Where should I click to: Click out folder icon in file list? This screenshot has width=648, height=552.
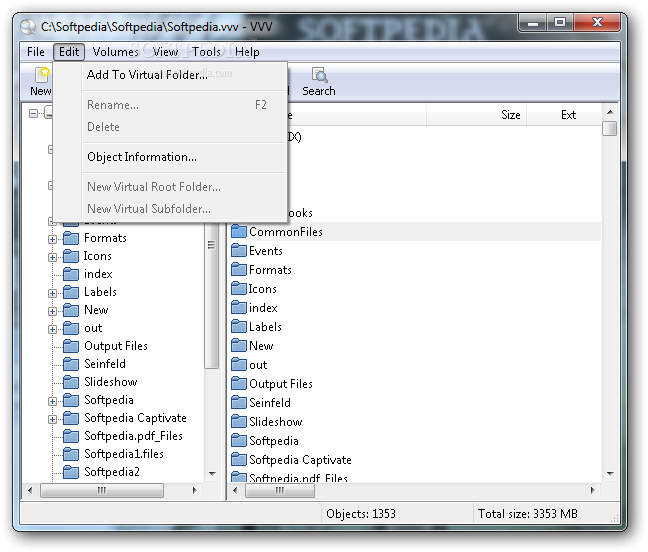239,364
